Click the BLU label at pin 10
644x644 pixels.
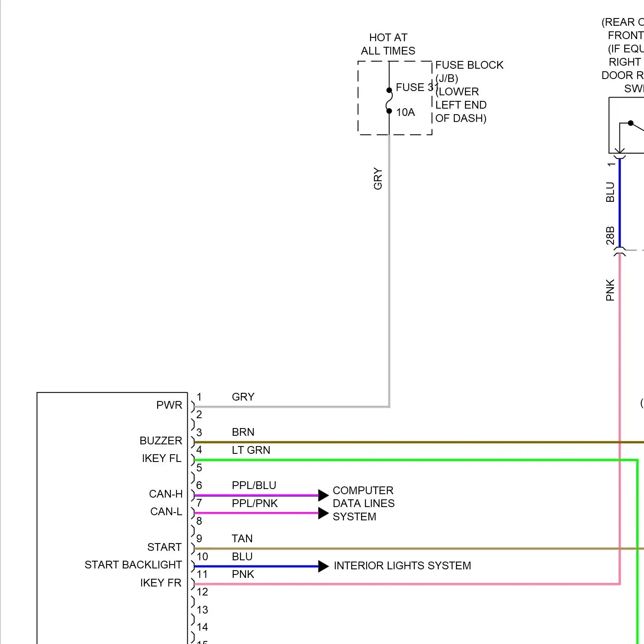(242, 556)
